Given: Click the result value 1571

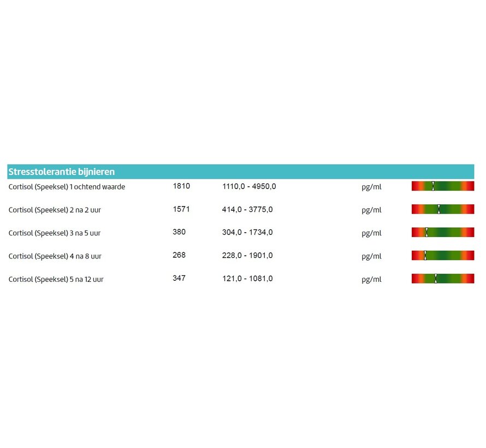Looking at the screenshot, I should (181, 209).
